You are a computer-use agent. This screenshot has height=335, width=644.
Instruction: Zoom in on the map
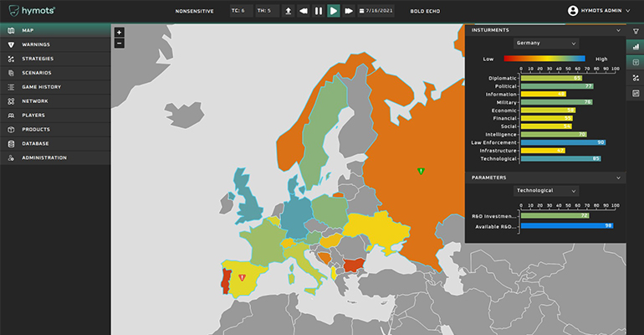pyautogui.click(x=119, y=33)
